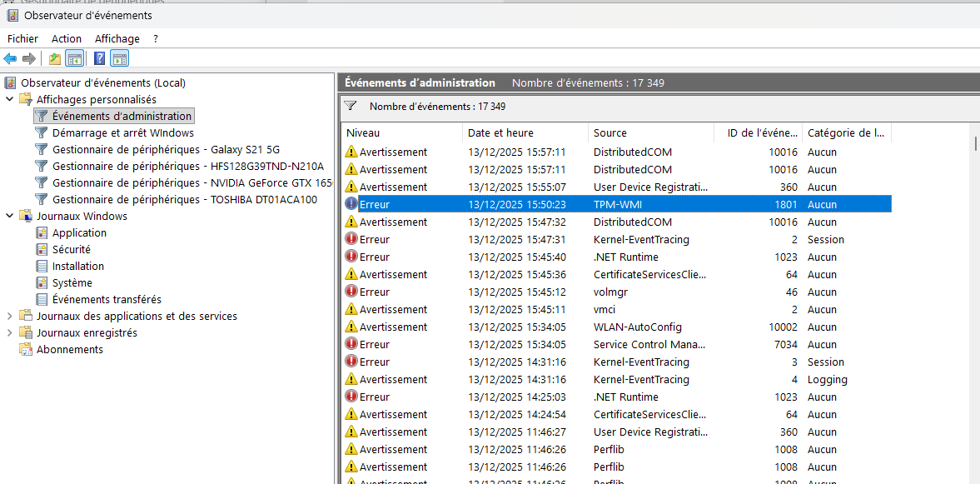Click the Installation log icon

42,266
